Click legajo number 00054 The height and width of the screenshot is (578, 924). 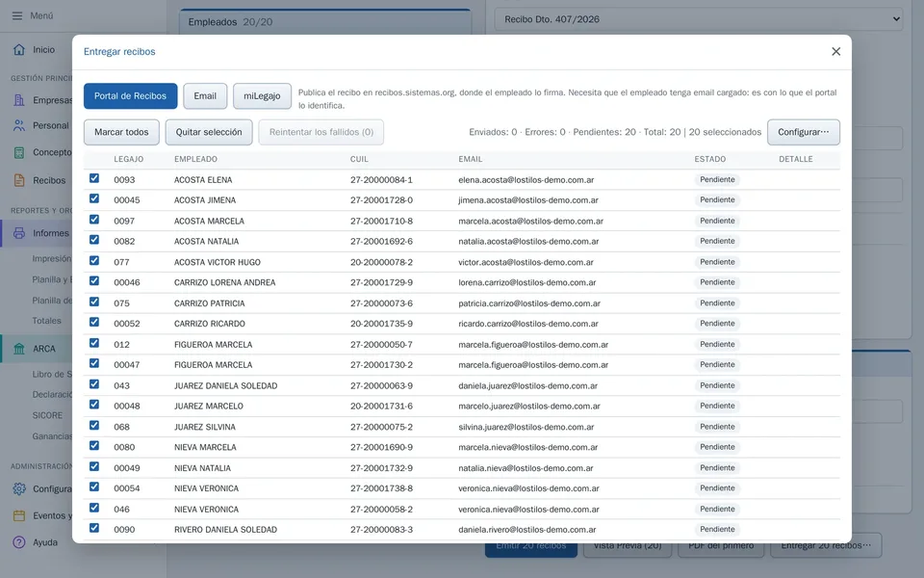point(127,488)
